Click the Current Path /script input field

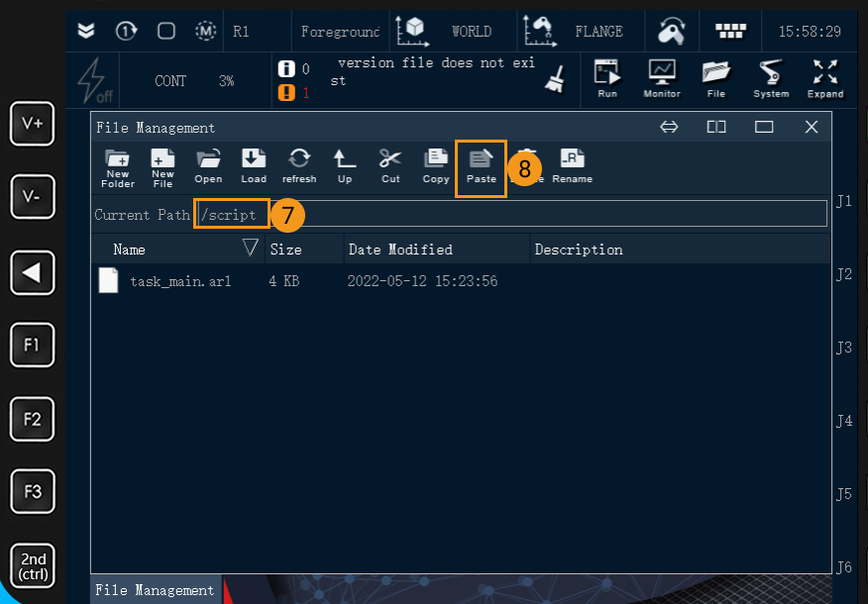pos(230,214)
